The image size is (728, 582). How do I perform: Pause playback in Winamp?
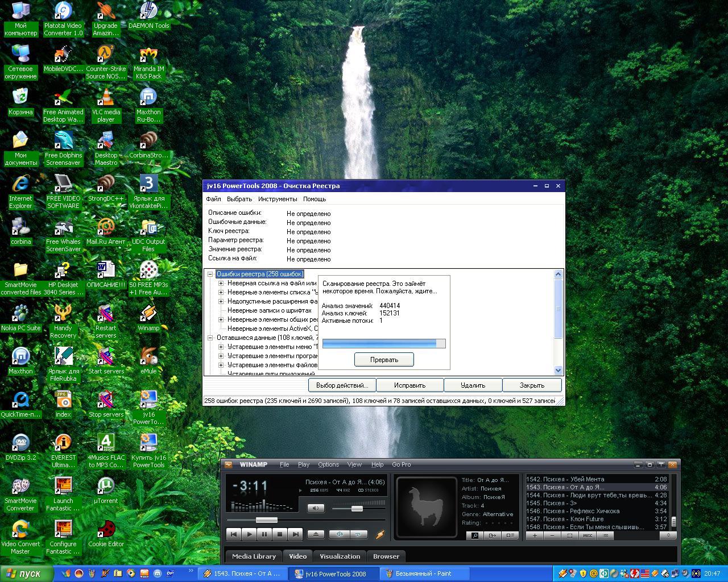click(x=264, y=534)
